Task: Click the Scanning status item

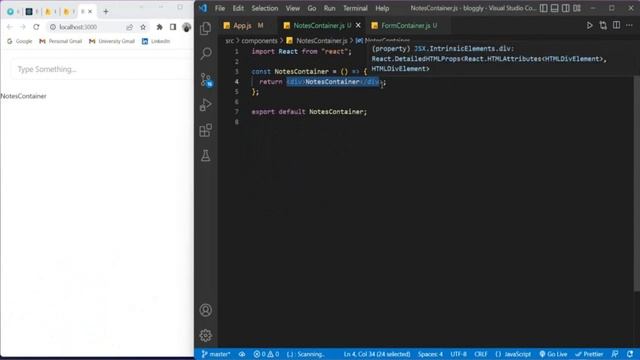Action: coord(305,354)
